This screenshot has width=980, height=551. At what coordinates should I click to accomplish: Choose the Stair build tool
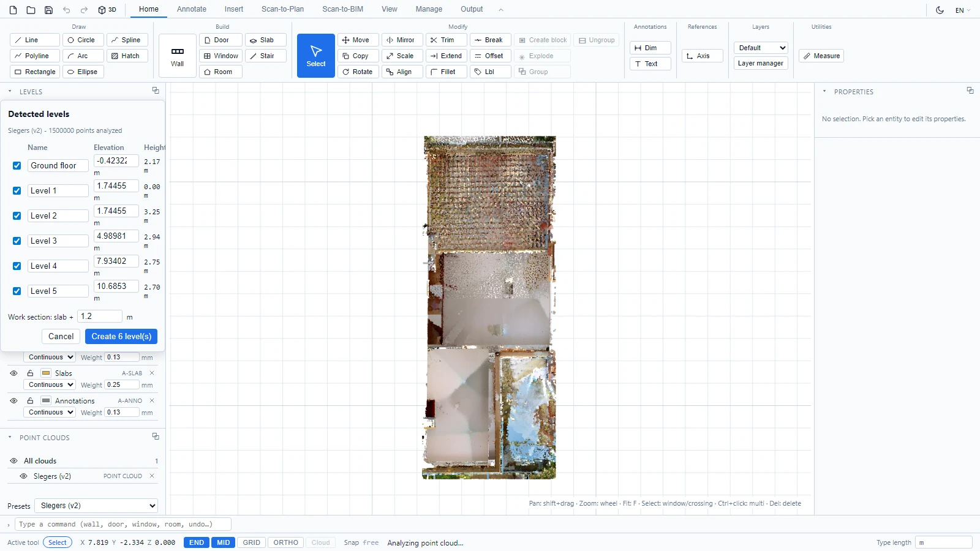click(266, 56)
